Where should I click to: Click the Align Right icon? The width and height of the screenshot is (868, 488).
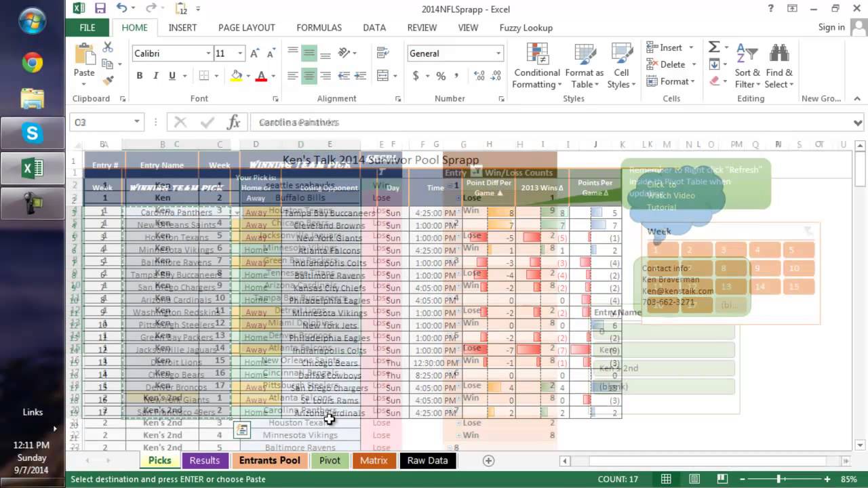pyautogui.click(x=325, y=76)
